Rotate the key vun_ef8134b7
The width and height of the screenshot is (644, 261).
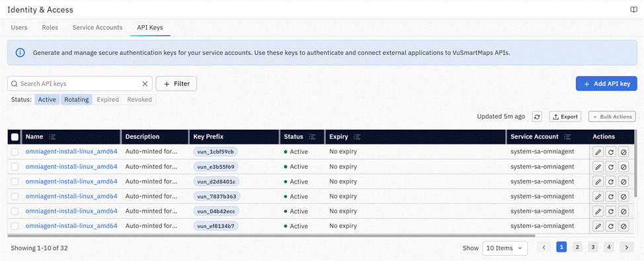(x=611, y=226)
